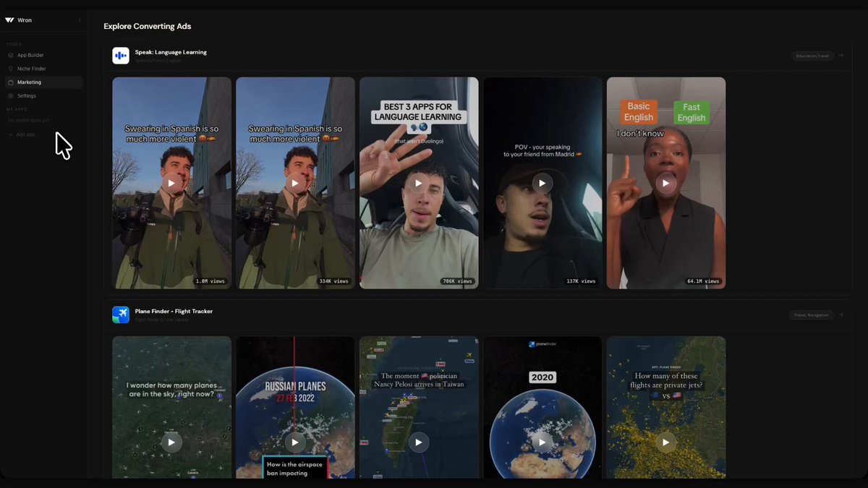The image size is (868, 488).
Task: Click the Wron logo icon
Action: point(9,20)
